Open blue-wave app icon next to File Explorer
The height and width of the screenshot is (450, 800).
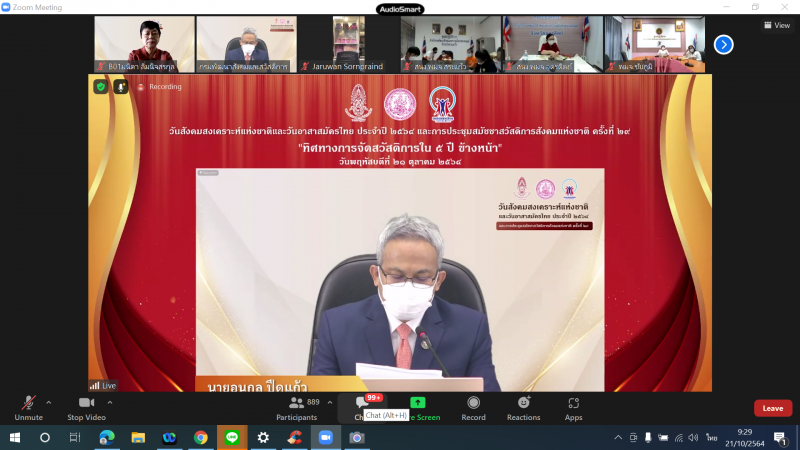pyautogui.click(x=169, y=438)
